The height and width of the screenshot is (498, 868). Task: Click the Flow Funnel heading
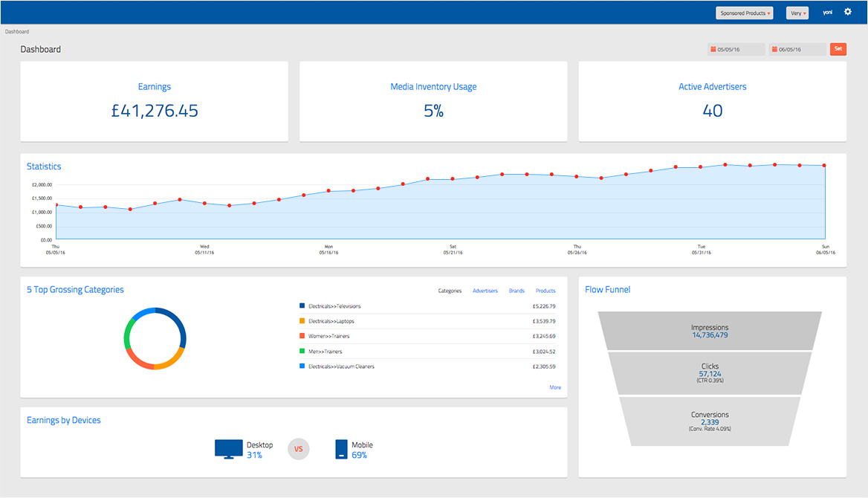[607, 290]
